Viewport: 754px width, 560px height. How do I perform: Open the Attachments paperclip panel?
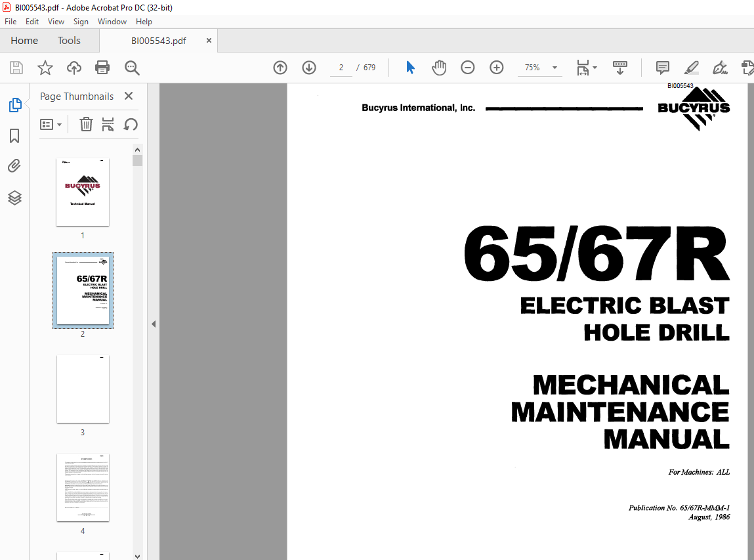(14, 166)
